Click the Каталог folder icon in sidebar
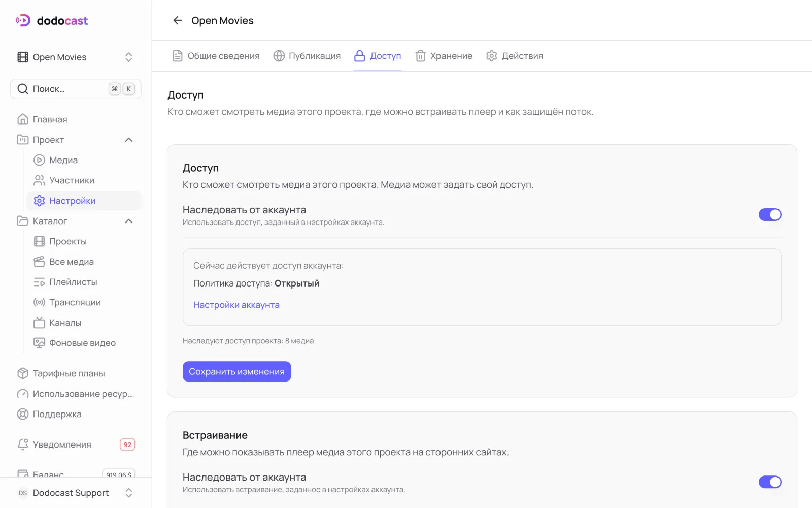 pos(23,221)
